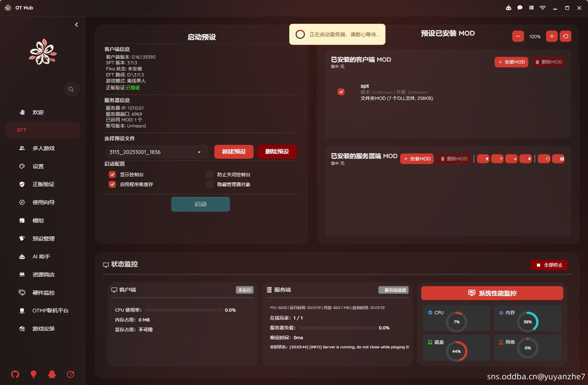Image resolution: width=588 pixels, height=385 pixels.
Task: Go to 多人游戏 in sidebar
Action: click(x=43, y=148)
